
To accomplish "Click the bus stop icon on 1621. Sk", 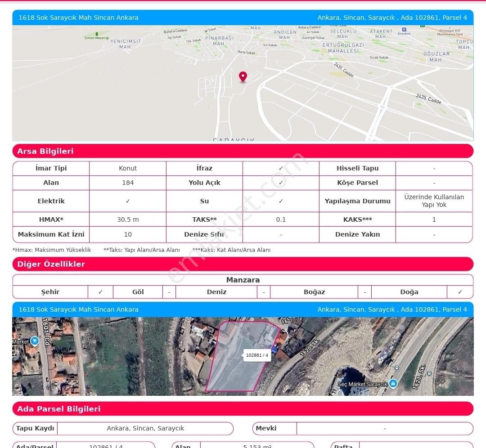I will 429,373.
